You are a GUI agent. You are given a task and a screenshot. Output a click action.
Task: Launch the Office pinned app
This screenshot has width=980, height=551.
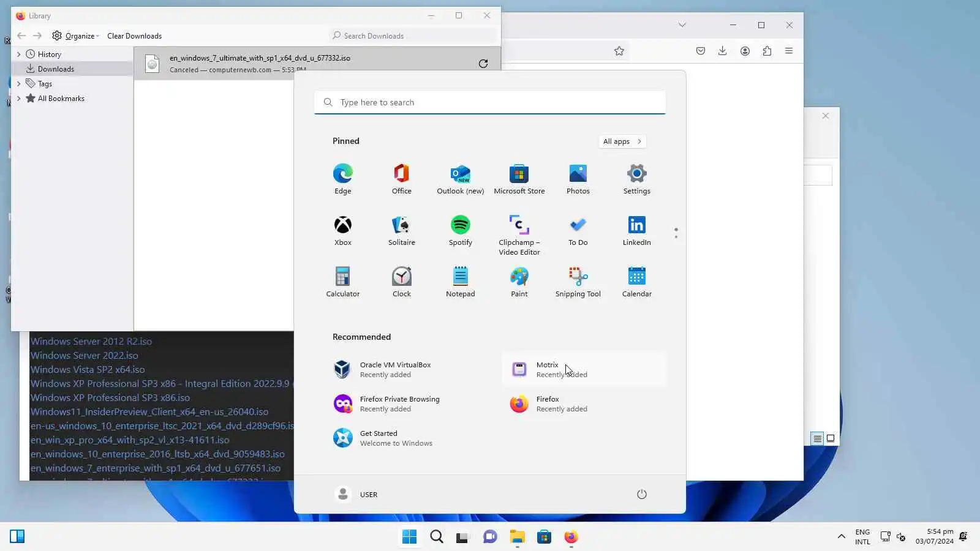point(402,179)
